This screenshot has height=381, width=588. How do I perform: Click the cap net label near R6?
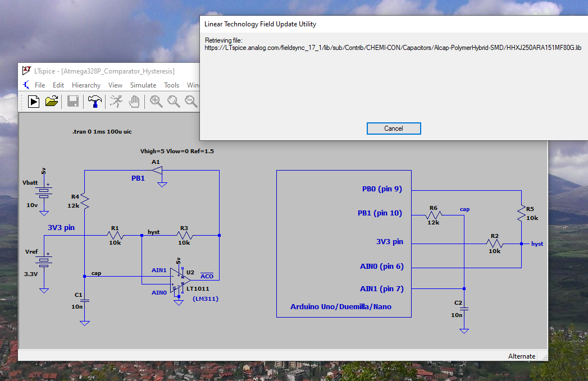tap(464, 209)
